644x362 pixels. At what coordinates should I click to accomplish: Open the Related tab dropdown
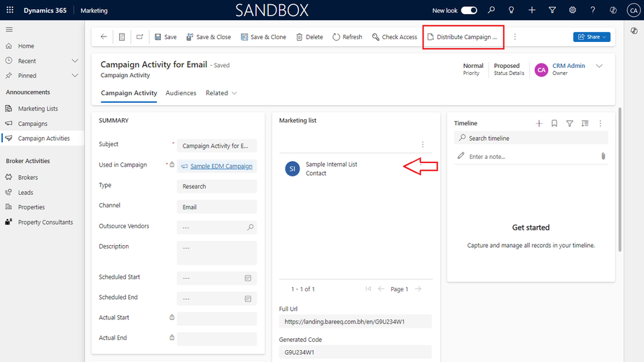221,93
